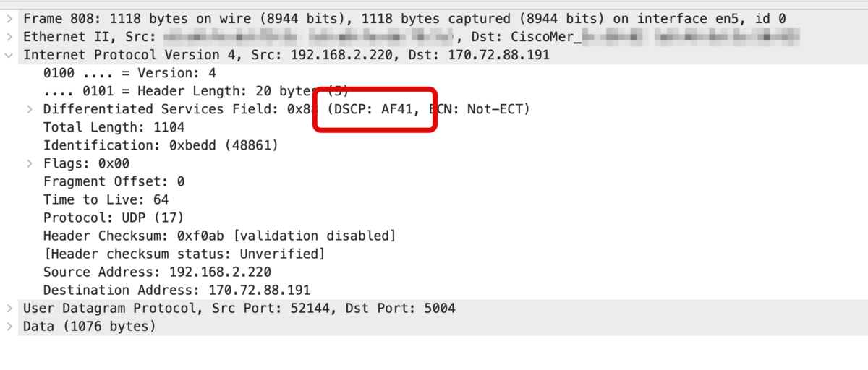Expand the Data (1076 bytes) section
Screen dimensions: 868x370
(9, 327)
